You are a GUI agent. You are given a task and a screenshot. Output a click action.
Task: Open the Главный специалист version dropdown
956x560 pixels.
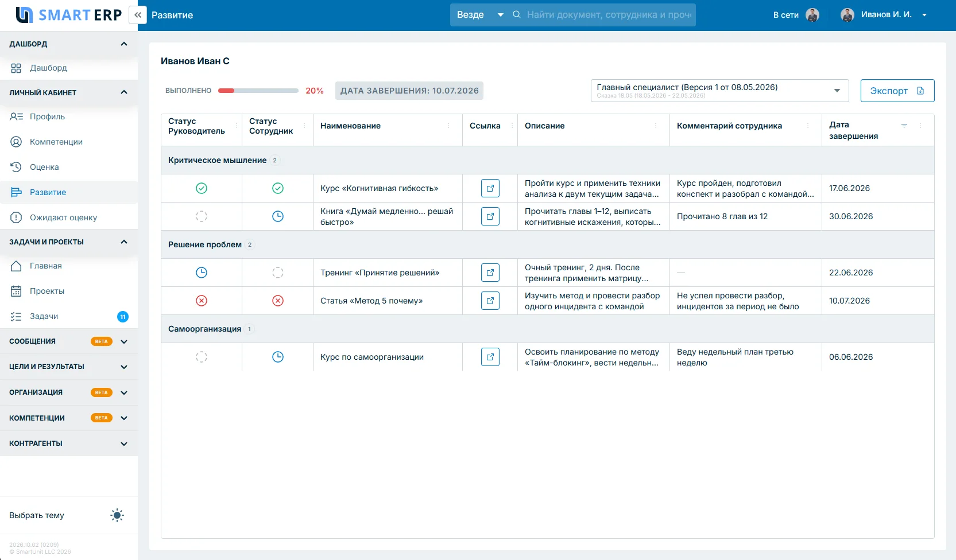719,91
